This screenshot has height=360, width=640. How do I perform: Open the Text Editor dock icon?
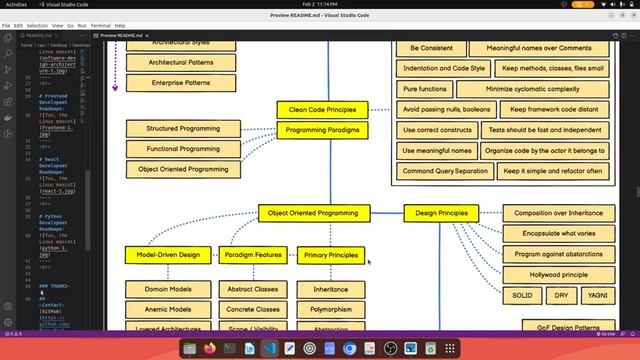coord(289,349)
